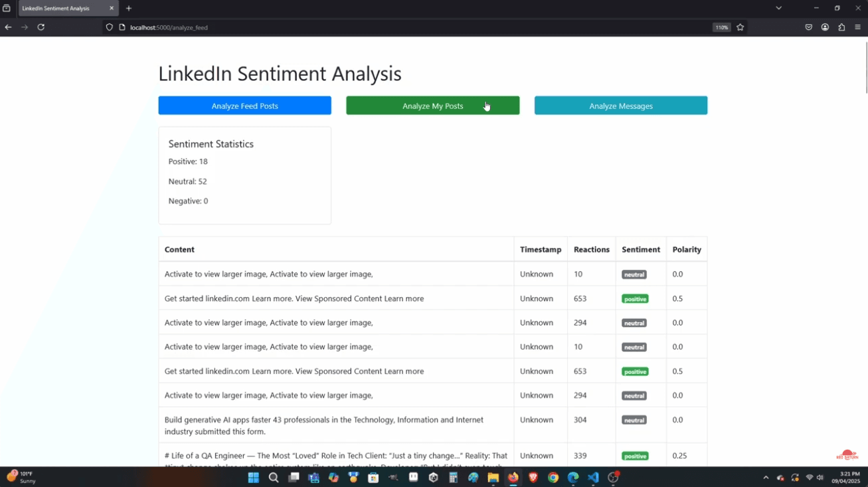The width and height of the screenshot is (868, 487).
Task: Bookmark the page via the star icon
Action: (740, 27)
